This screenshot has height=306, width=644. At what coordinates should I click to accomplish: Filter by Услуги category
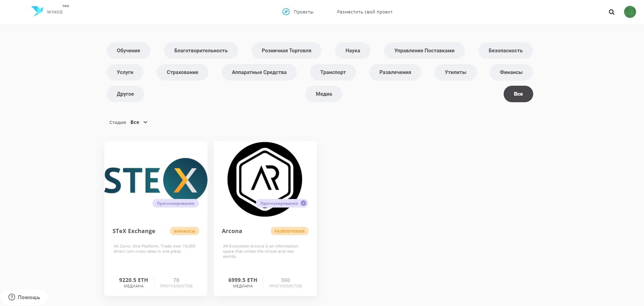tap(125, 72)
